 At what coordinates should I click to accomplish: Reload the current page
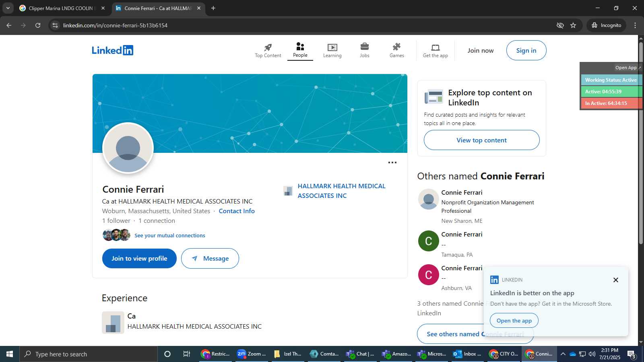tap(38, 25)
